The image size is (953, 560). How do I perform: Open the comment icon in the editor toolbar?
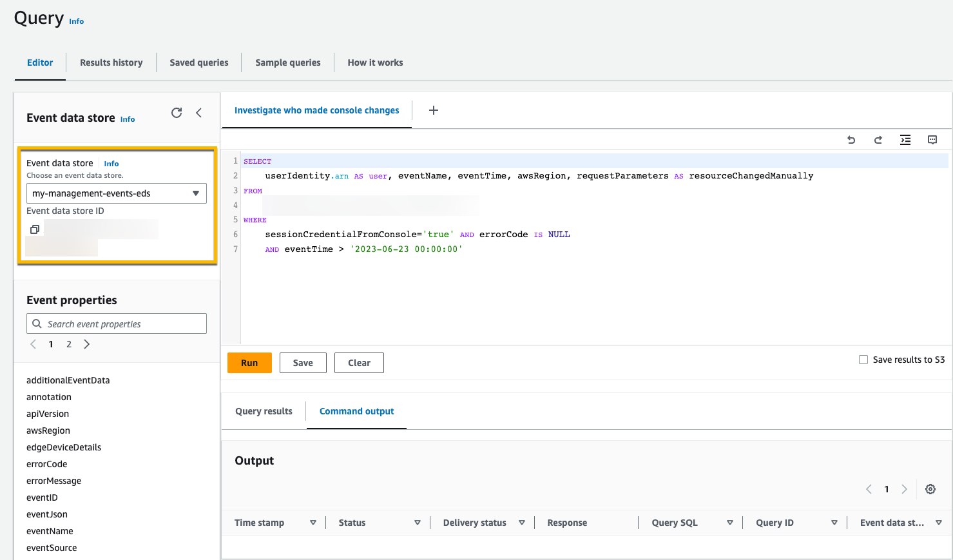tap(932, 140)
